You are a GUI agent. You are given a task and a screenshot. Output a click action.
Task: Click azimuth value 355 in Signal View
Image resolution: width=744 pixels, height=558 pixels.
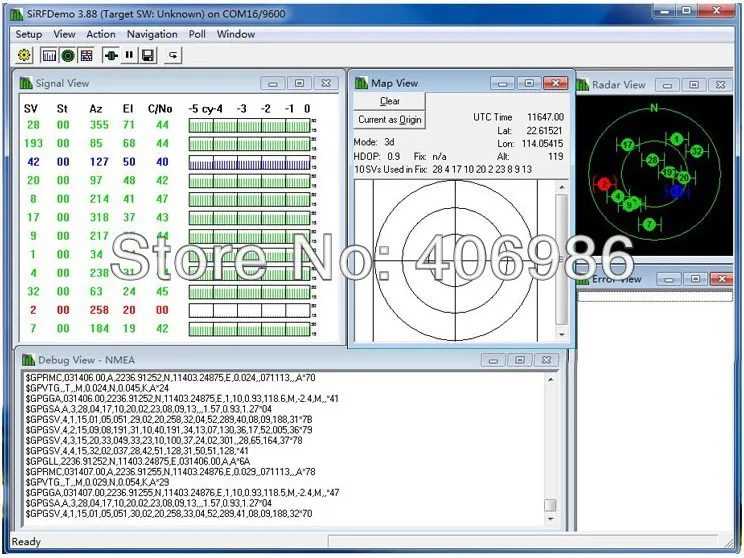[99, 125]
